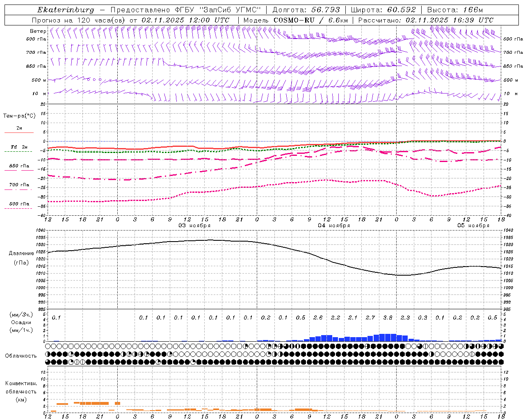
Task: Click the 'Конвективн.' convective label
Action: (x=21, y=383)
